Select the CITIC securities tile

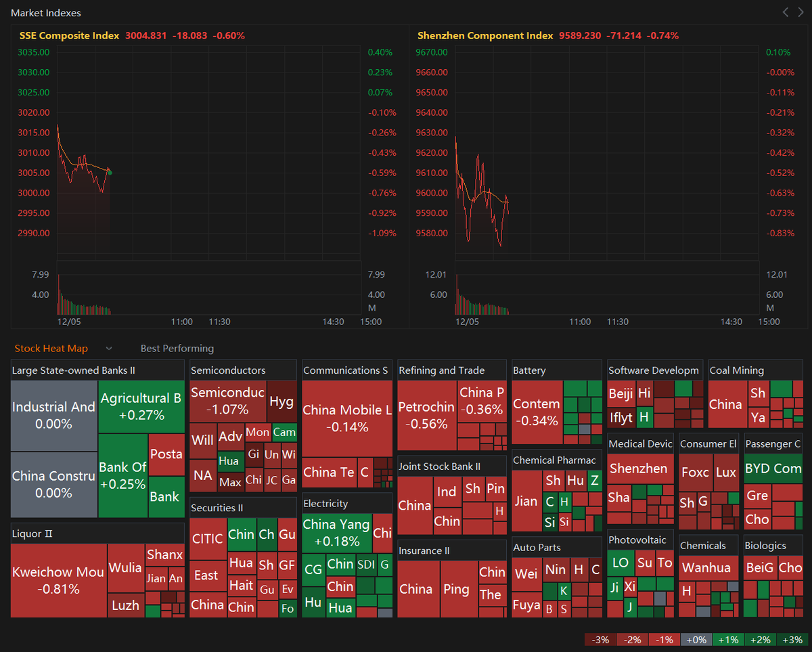coord(208,539)
